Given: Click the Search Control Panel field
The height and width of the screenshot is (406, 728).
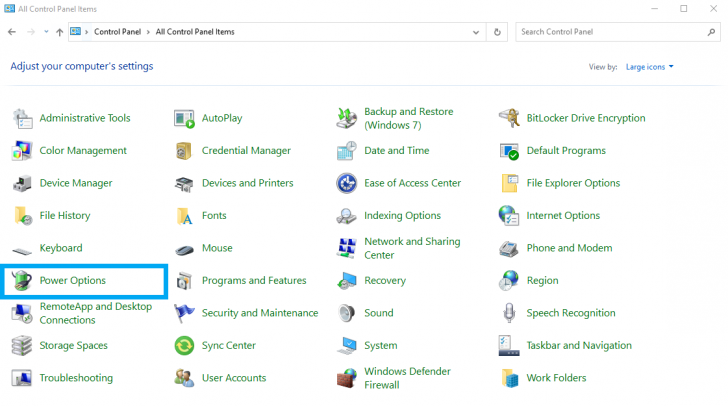Looking at the screenshot, I should point(618,32).
